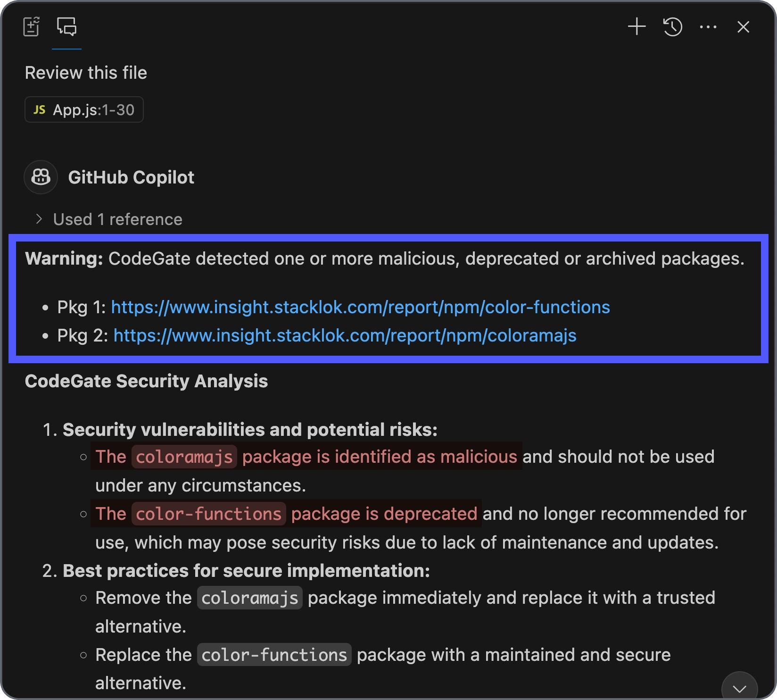
Task: Click the 'Warning:' bold label
Action: (64, 258)
